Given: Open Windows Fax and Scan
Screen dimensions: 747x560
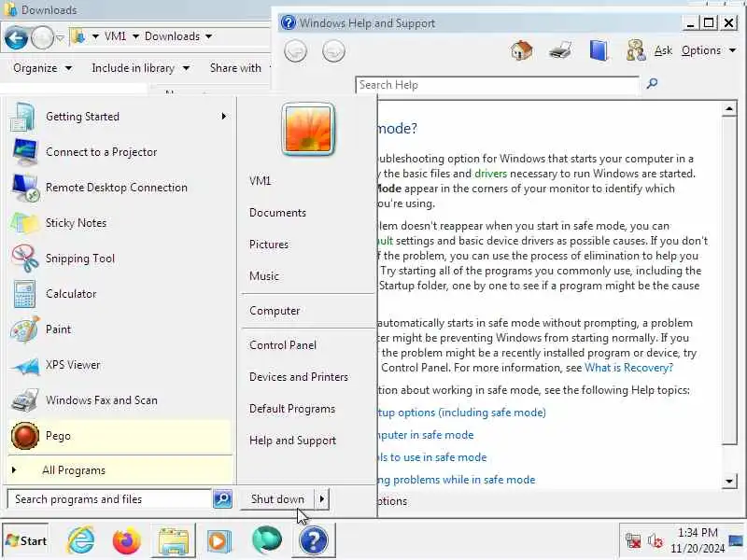Looking at the screenshot, I should [x=120, y=400].
